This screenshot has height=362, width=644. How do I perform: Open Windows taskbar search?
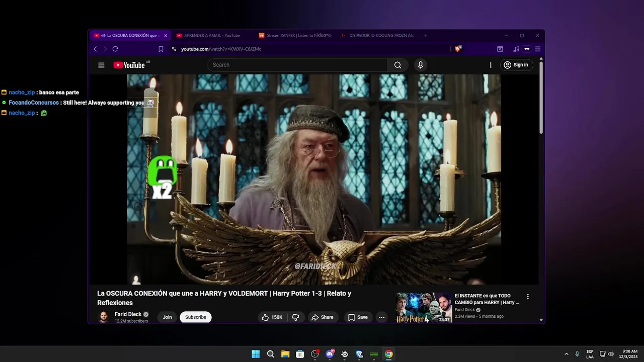point(270,354)
